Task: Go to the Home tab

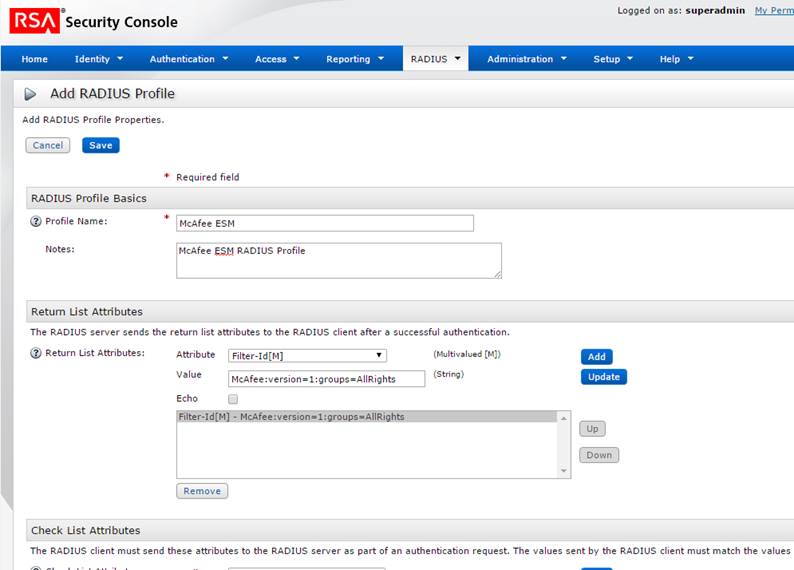Action: (34, 59)
